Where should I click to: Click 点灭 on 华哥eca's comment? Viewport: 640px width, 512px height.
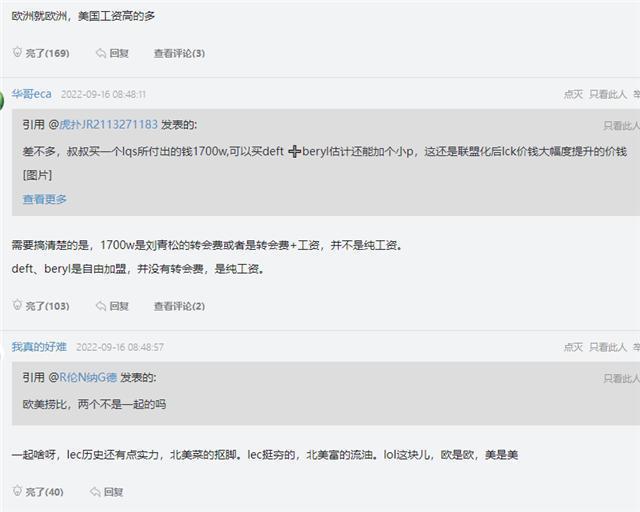(x=573, y=94)
